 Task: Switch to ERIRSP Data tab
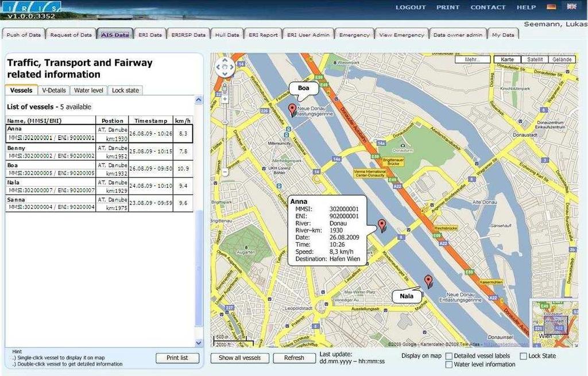188,34
